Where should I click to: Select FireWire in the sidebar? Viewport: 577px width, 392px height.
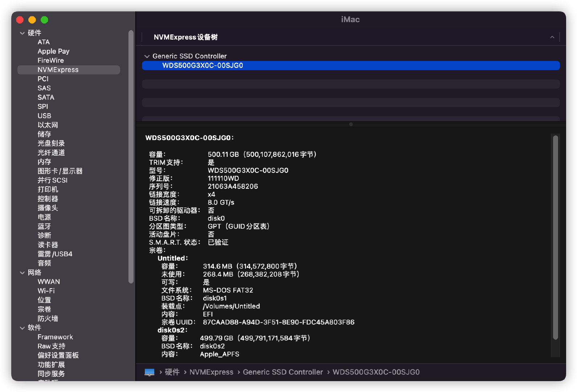50,61
